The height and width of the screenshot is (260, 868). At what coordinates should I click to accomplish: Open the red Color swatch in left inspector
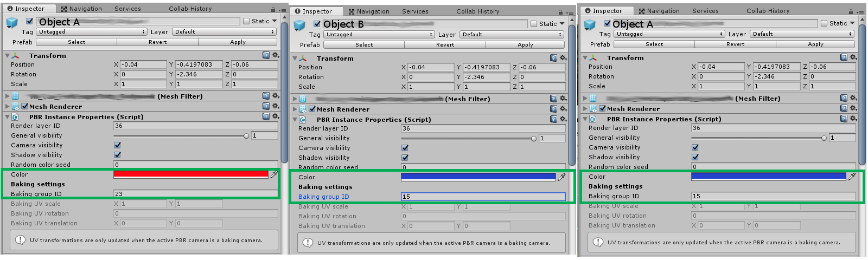coord(191,174)
